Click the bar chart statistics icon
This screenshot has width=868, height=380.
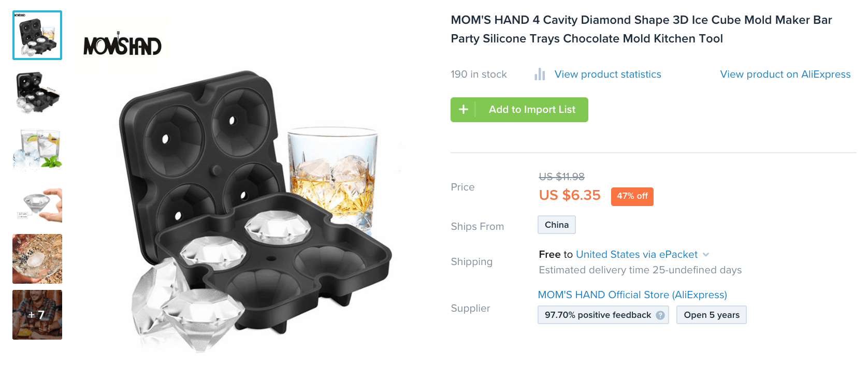(540, 75)
